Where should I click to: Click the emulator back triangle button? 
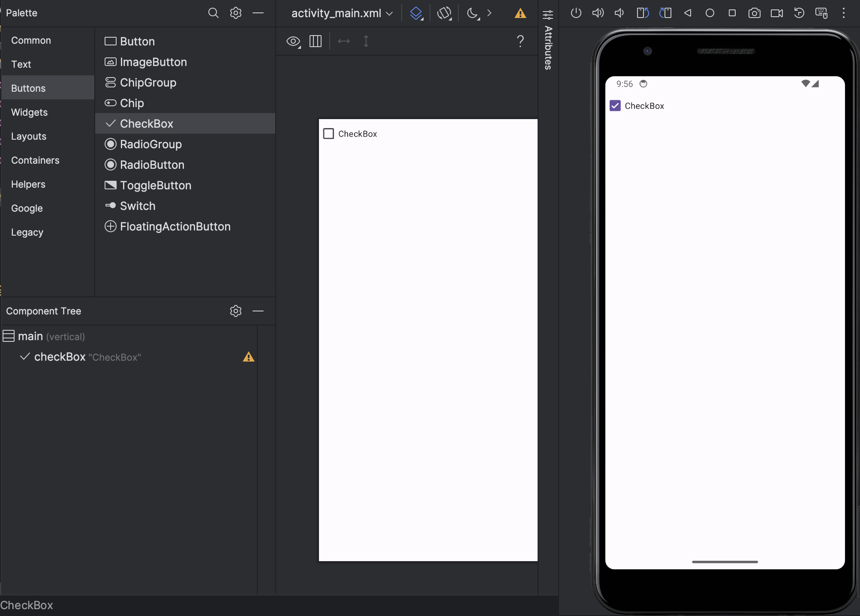click(x=688, y=13)
